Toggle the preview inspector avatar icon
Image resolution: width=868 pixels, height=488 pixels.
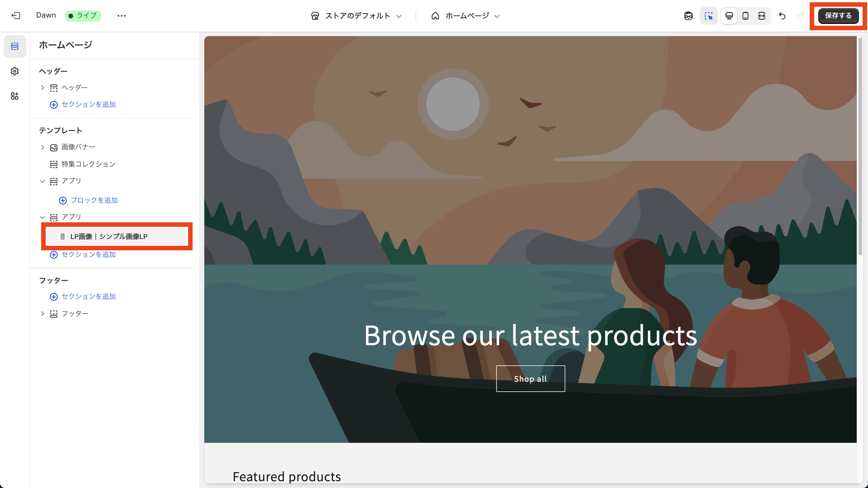[x=689, y=15]
